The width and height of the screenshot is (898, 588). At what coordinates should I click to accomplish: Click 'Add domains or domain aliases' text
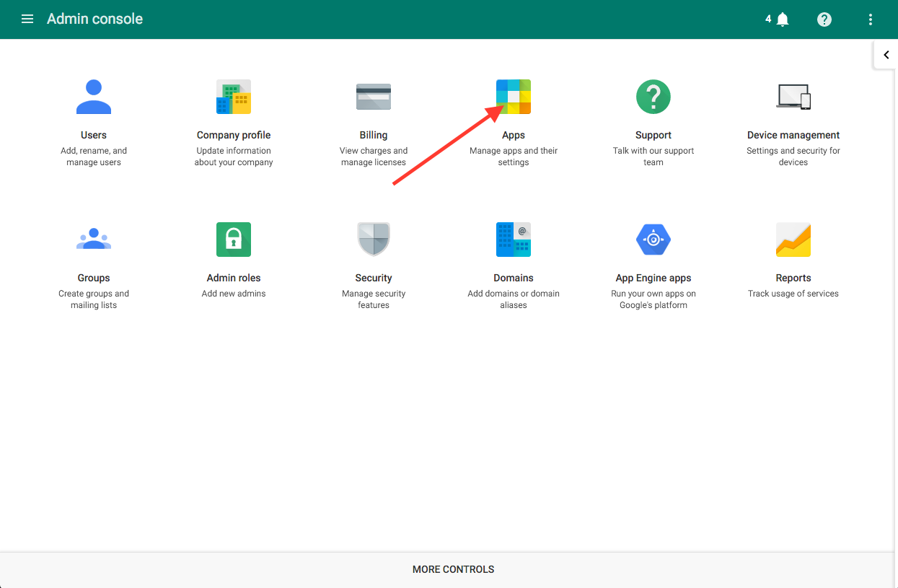coord(514,299)
